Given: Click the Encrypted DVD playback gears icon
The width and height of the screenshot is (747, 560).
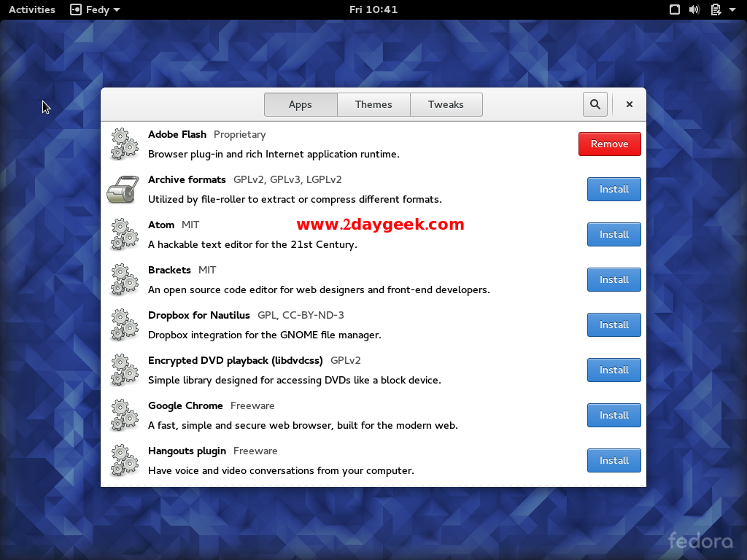Looking at the screenshot, I should 124,370.
